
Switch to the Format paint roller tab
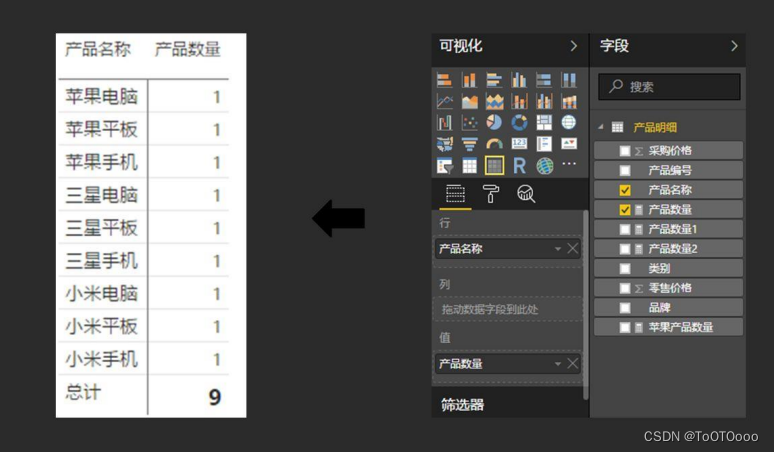click(491, 194)
